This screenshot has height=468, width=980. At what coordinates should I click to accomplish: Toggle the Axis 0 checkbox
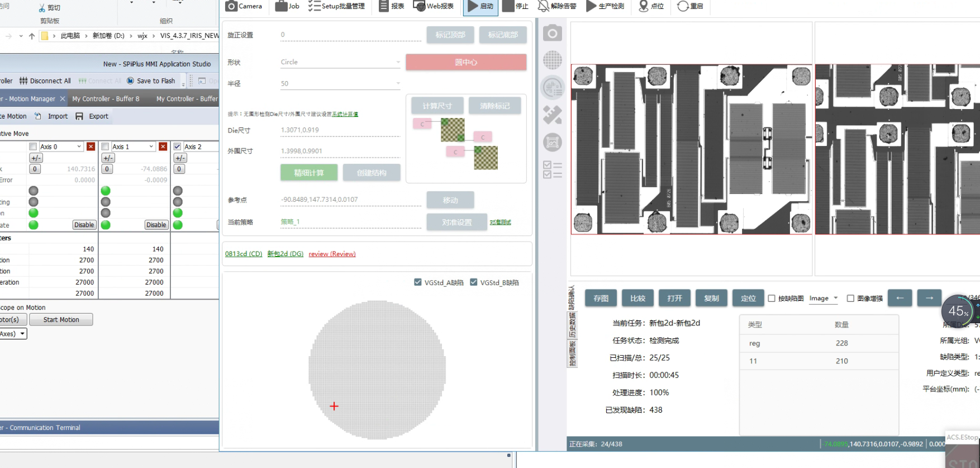click(x=33, y=146)
